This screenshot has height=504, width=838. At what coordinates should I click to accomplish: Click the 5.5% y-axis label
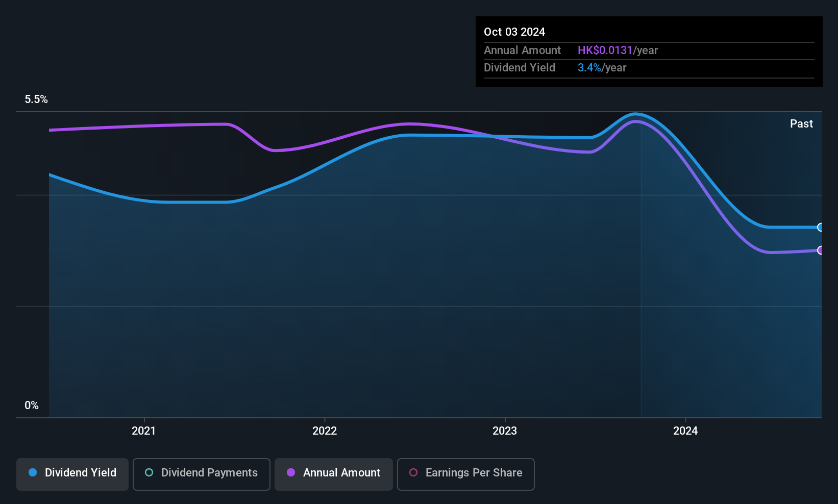pos(36,99)
